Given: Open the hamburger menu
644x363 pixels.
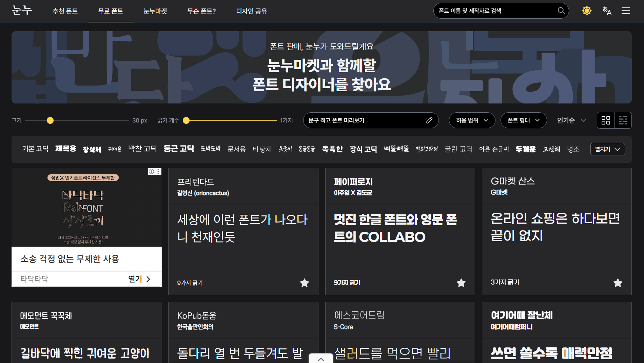Looking at the screenshot, I should (x=626, y=11).
